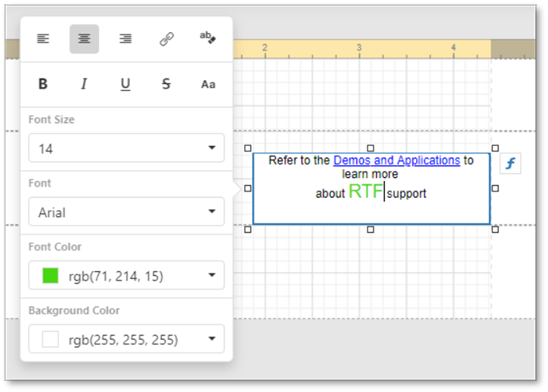Screen dimensions: 548x392
Task: Click the white background color swatch
Action: coord(50,339)
